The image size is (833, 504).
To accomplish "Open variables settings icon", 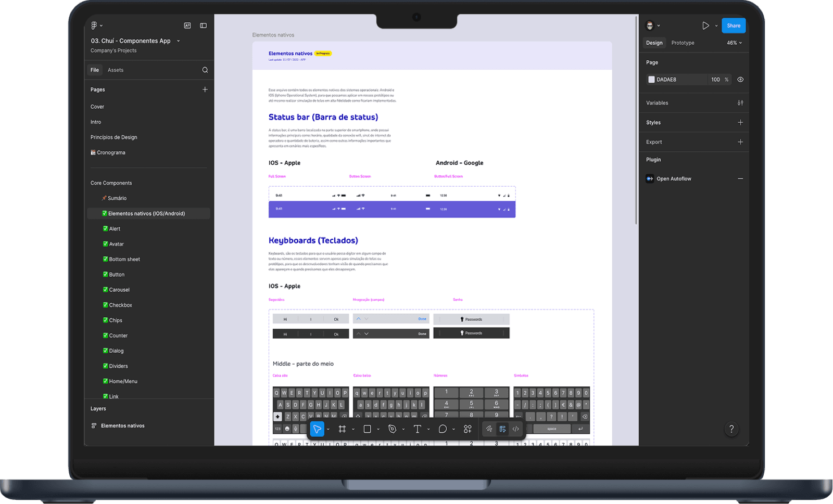I will [x=740, y=103].
